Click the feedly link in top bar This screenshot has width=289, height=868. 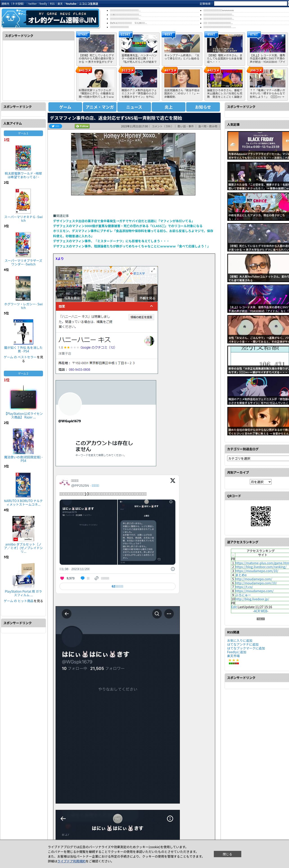(x=43, y=4)
